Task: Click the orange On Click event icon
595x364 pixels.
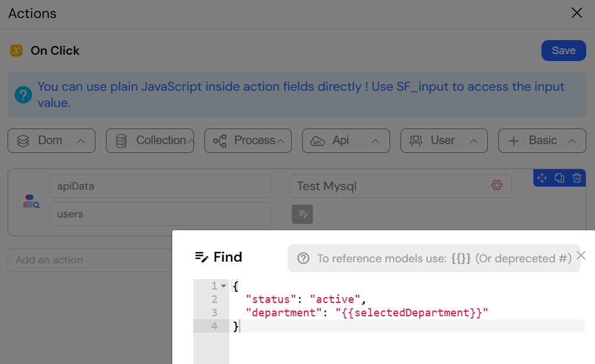Action: tap(16, 51)
